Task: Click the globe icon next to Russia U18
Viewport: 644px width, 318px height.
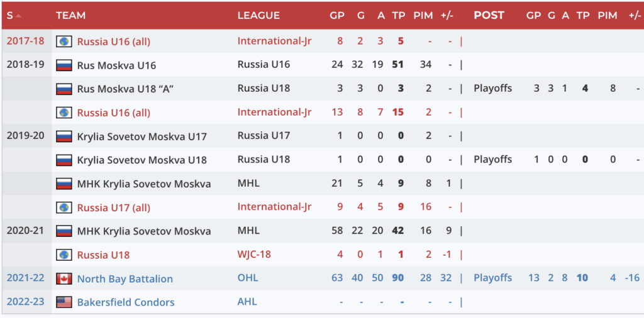Action: 64,255
